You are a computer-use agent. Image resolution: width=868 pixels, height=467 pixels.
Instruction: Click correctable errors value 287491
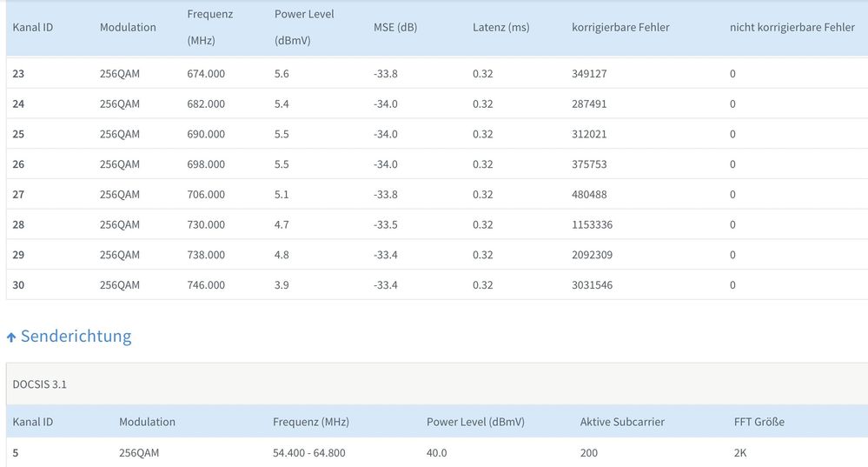(589, 103)
